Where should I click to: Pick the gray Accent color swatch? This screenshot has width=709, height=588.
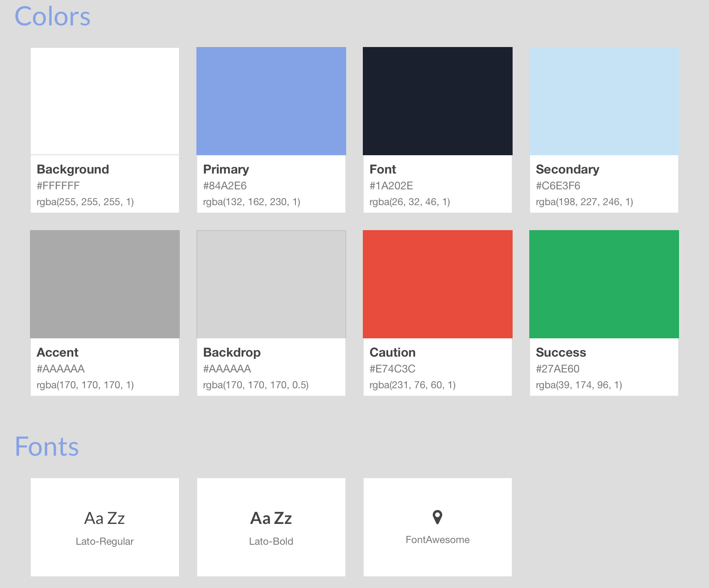(x=105, y=284)
